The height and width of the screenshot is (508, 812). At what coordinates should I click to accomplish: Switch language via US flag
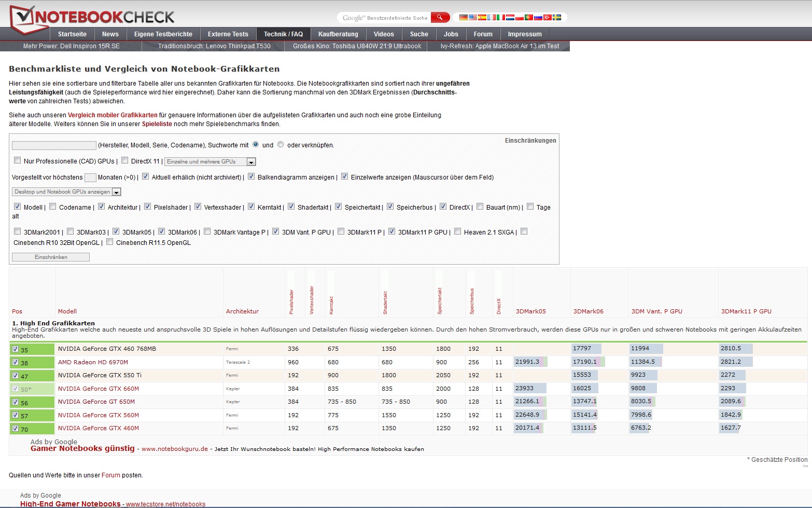(x=473, y=17)
